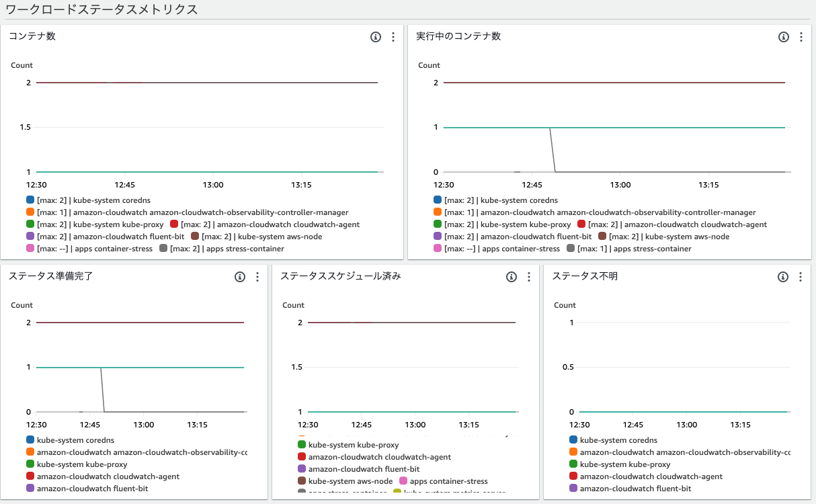Toggle green kube-proxy swatch in ステータススケジュール済み legend
816x504 pixels.
point(302,445)
